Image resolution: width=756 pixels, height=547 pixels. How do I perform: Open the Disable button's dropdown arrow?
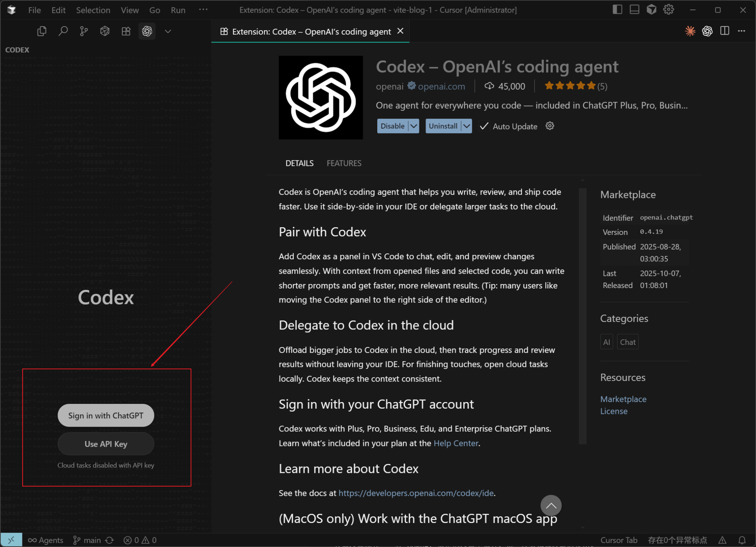[x=413, y=126]
